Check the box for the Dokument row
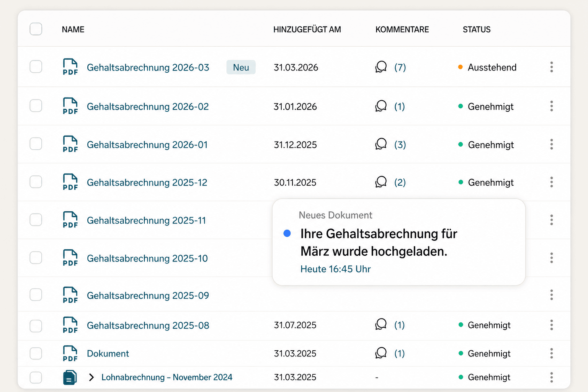The height and width of the screenshot is (392, 588). tap(36, 353)
